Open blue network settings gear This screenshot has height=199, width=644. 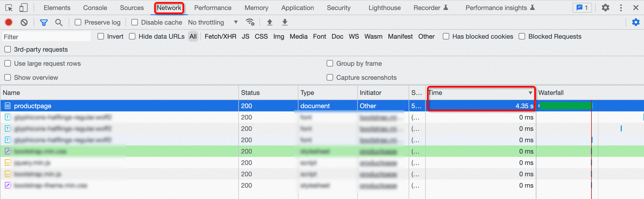636,22
